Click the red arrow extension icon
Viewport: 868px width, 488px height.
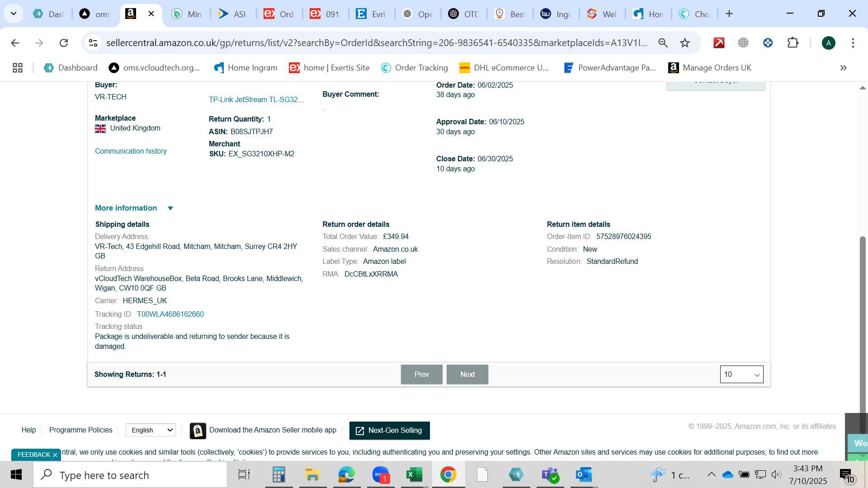click(719, 43)
